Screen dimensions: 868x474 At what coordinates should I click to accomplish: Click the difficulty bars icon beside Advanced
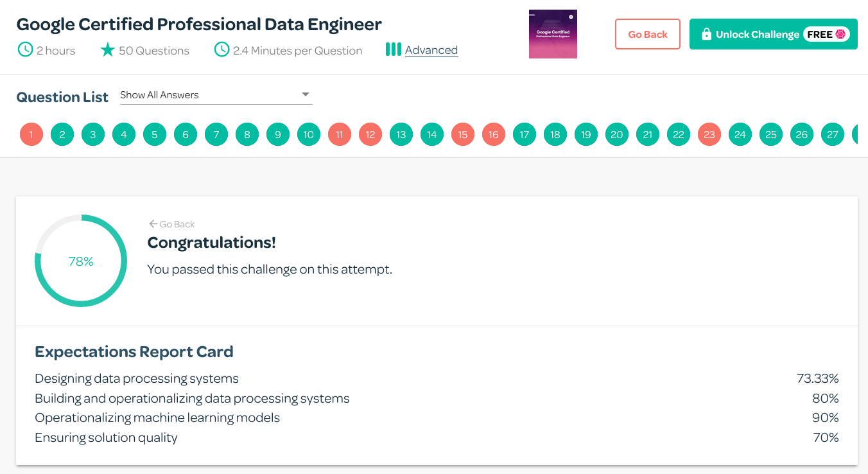point(393,49)
